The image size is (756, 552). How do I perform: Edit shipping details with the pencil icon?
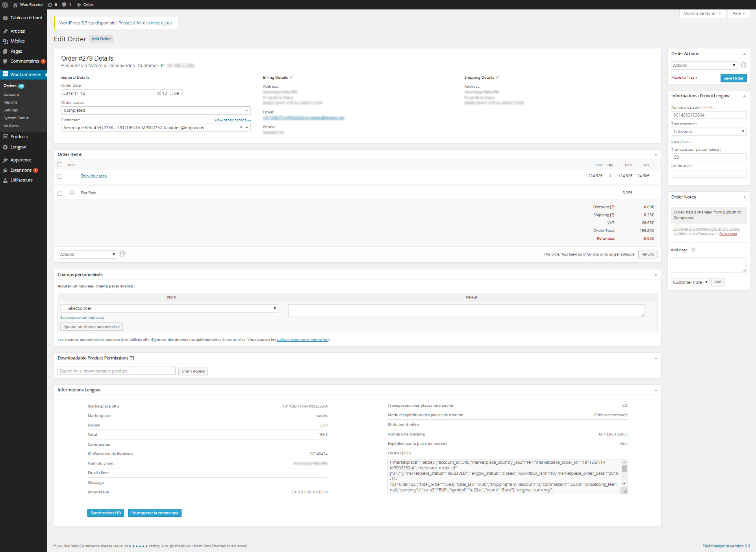click(497, 77)
